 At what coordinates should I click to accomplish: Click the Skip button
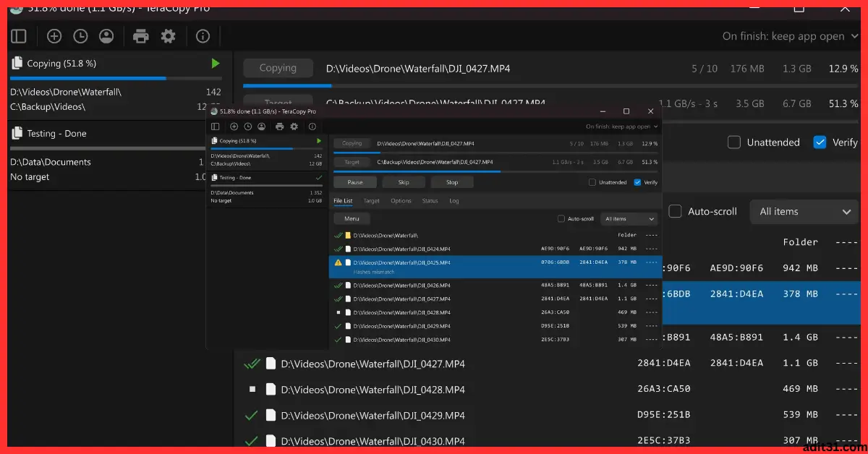click(x=404, y=182)
